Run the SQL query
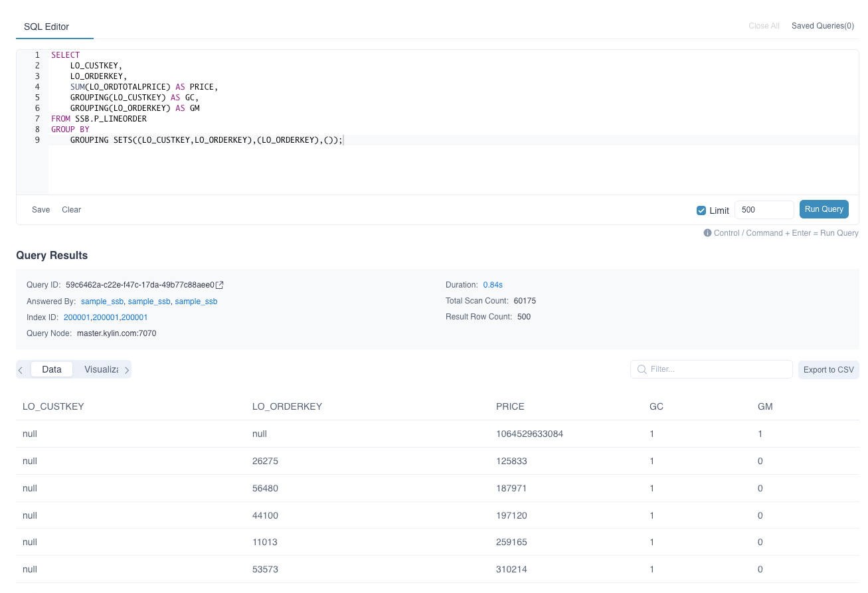Image resolution: width=868 pixels, height=593 pixels. (824, 209)
